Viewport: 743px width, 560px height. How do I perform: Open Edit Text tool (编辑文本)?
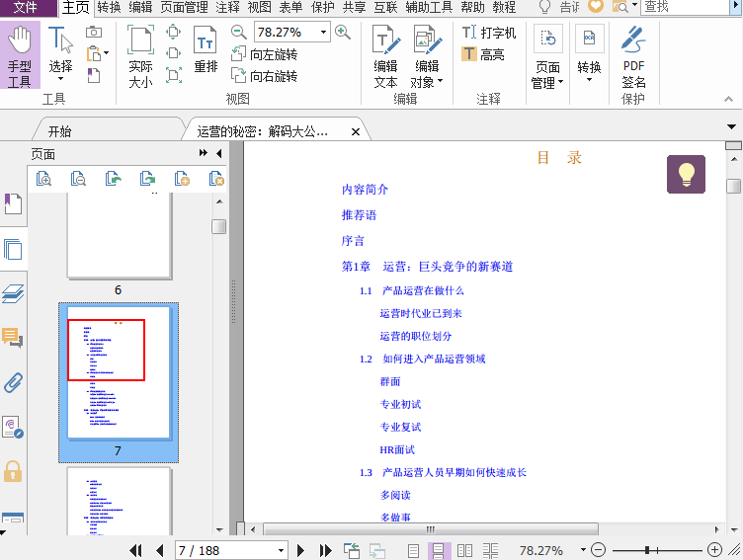pos(385,56)
